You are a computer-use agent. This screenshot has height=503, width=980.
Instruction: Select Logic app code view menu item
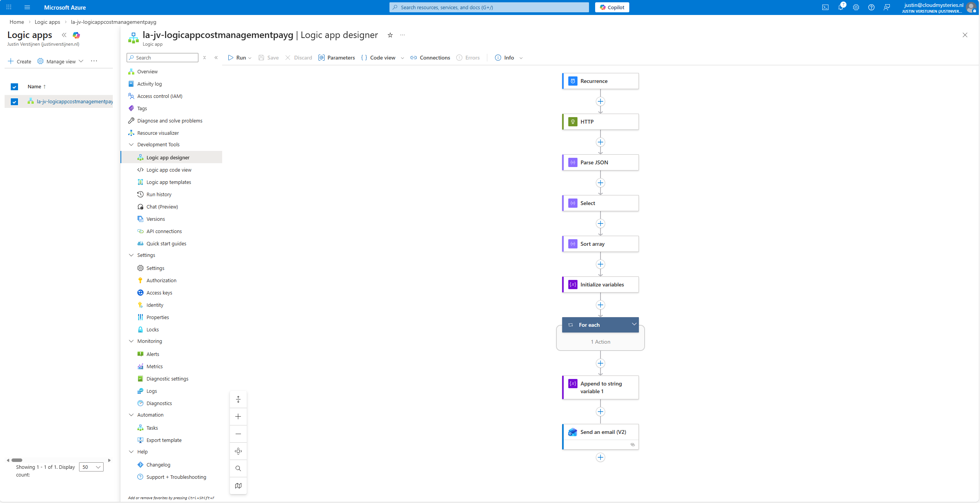(x=169, y=170)
